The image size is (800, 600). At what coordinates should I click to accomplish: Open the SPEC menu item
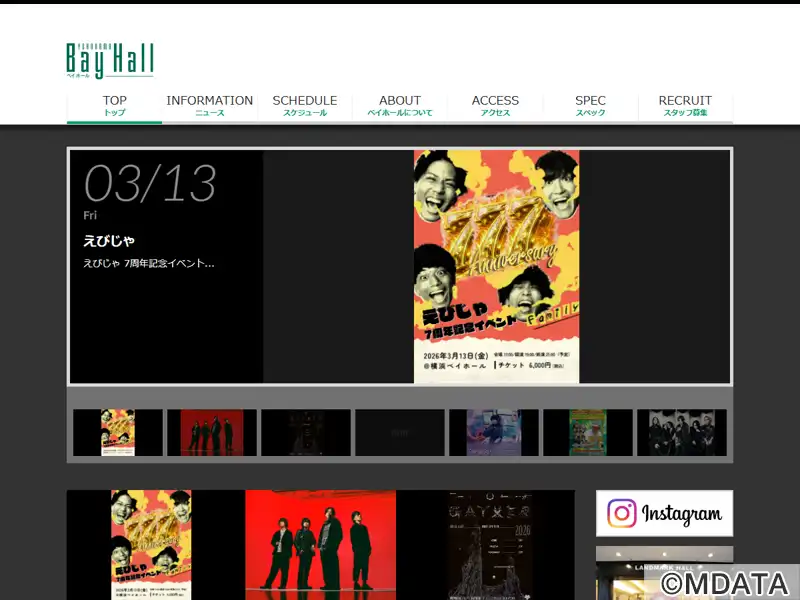[590, 105]
